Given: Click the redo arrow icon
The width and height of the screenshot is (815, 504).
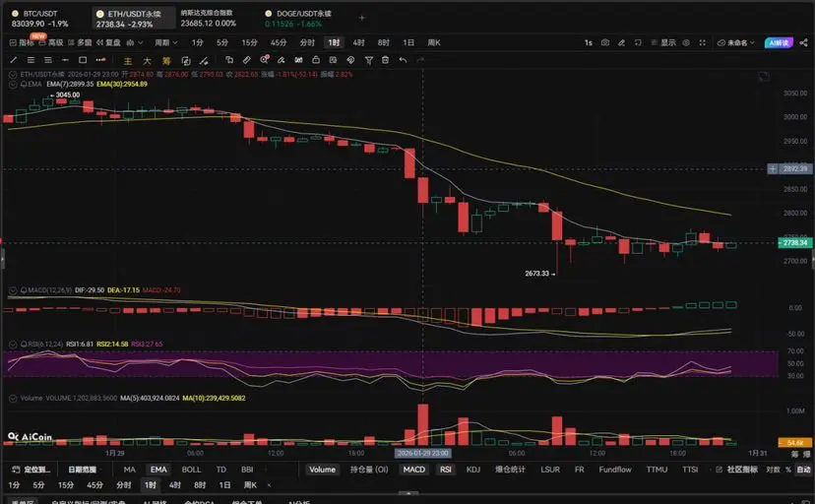Looking at the screenshot, I should tap(420, 60).
